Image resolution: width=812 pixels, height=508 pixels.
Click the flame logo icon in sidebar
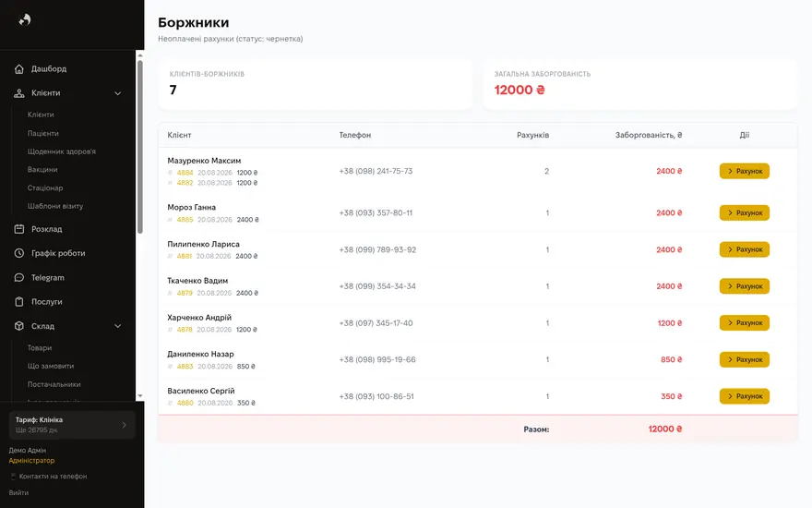pyautogui.click(x=25, y=19)
